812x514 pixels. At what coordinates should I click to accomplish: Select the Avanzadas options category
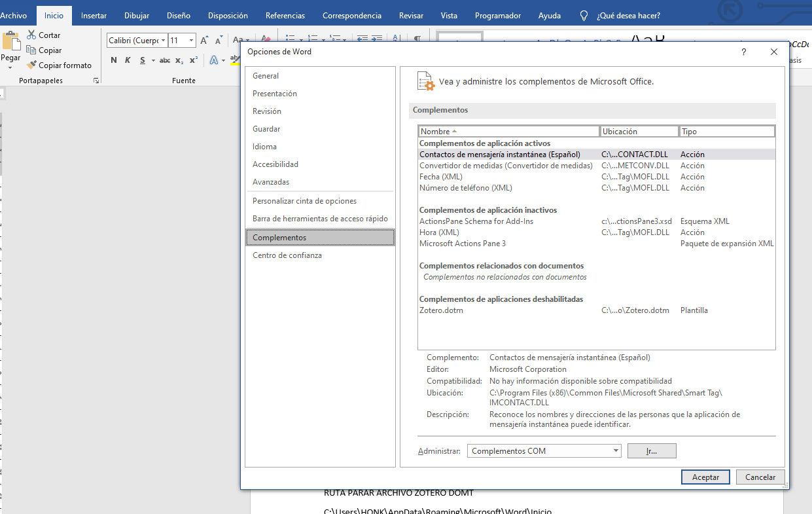click(320, 182)
